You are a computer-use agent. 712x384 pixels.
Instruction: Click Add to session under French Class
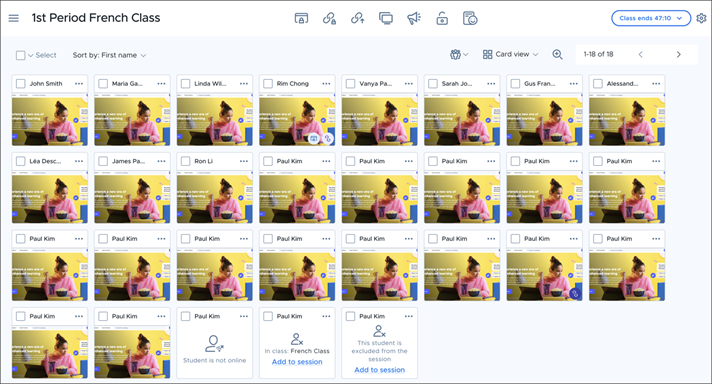(297, 362)
